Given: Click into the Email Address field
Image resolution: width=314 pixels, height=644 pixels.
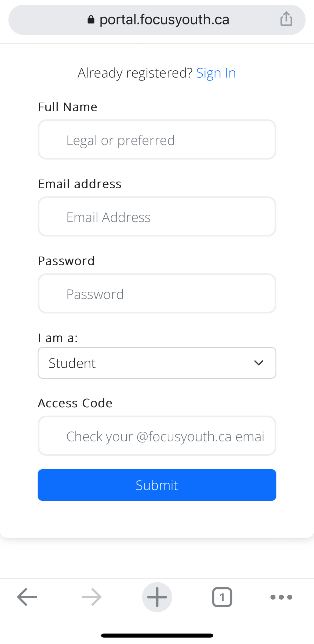Looking at the screenshot, I should (x=157, y=217).
